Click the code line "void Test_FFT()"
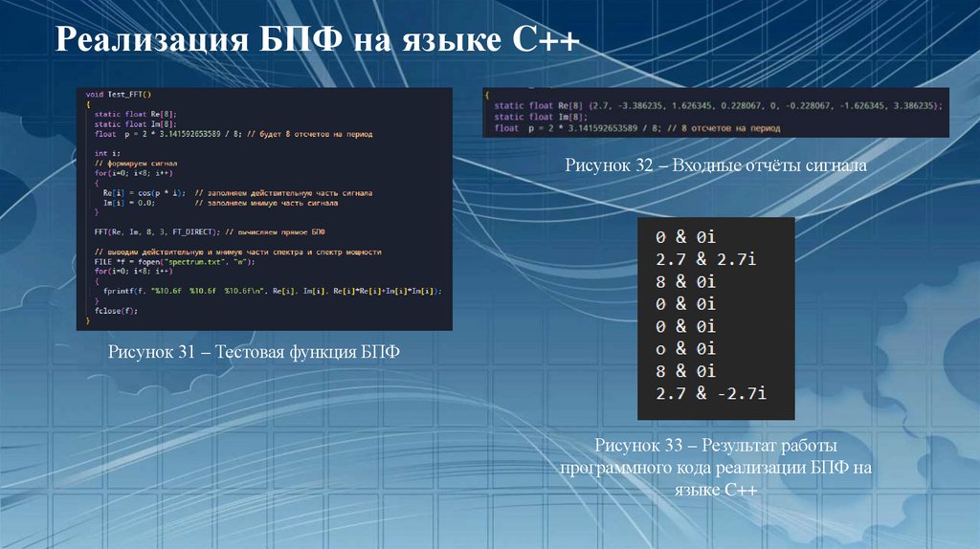The width and height of the screenshot is (980, 549). (x=119, y=95)
